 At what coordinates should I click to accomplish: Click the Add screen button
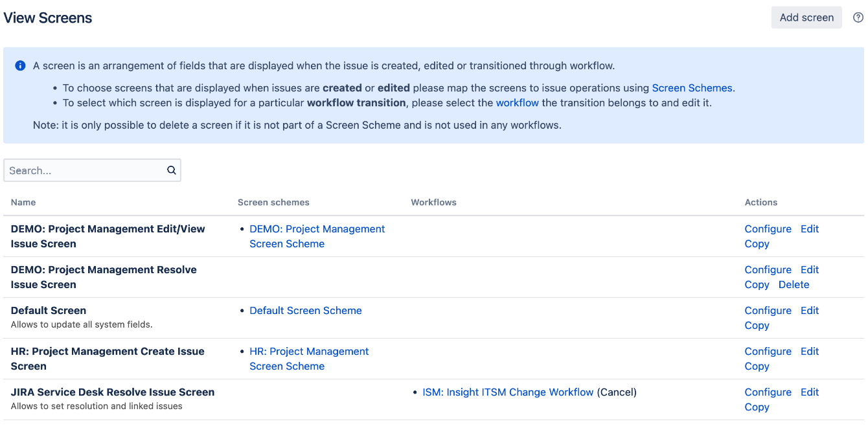click(806, 18)
